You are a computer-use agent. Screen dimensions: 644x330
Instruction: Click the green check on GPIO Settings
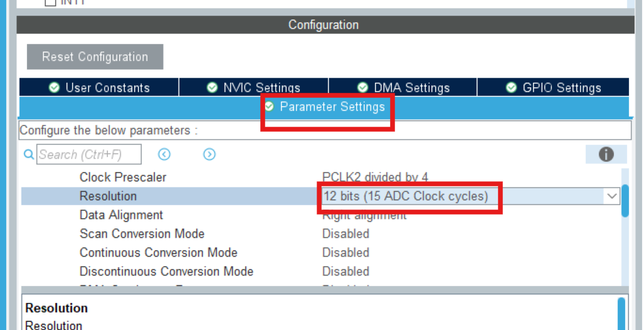(x=511, y=88)
